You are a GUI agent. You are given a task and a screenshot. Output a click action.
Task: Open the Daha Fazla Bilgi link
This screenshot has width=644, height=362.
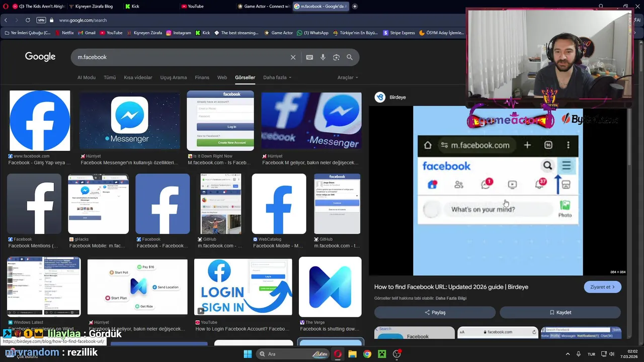(451, 298)
